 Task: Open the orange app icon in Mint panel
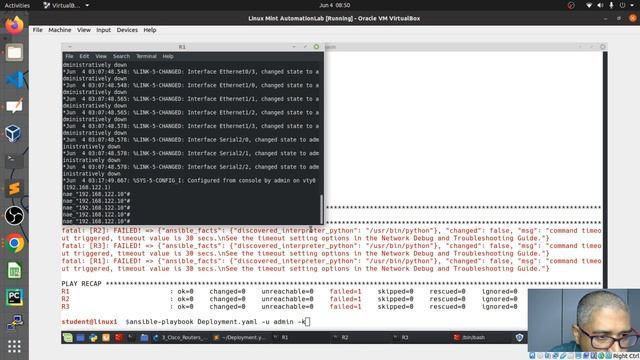[106, 338]
